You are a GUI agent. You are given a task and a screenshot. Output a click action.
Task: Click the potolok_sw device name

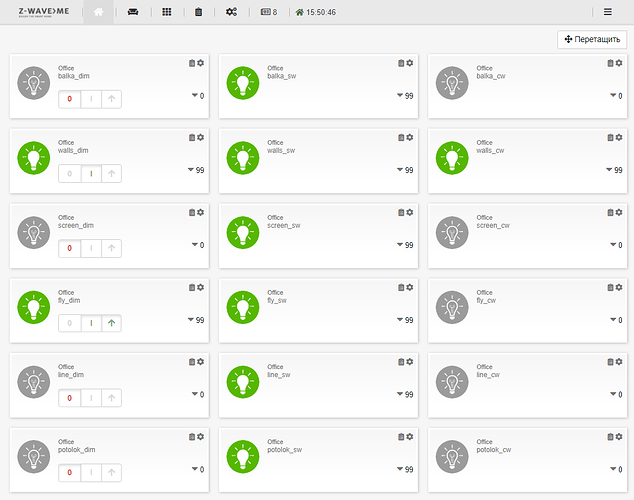[284, 450]
